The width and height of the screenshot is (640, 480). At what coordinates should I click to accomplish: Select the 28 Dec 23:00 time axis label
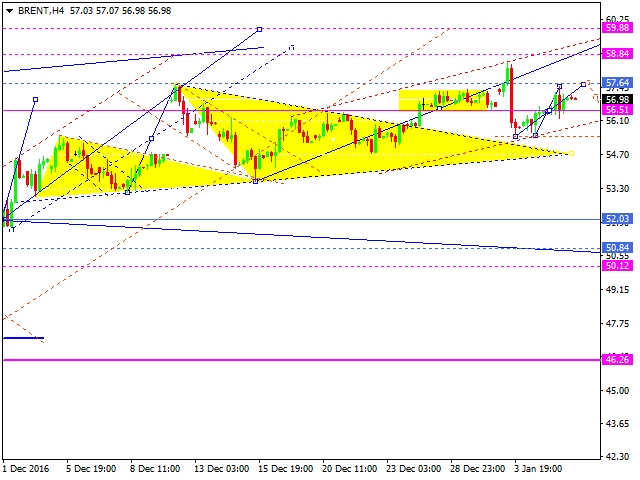coord(478,469)
